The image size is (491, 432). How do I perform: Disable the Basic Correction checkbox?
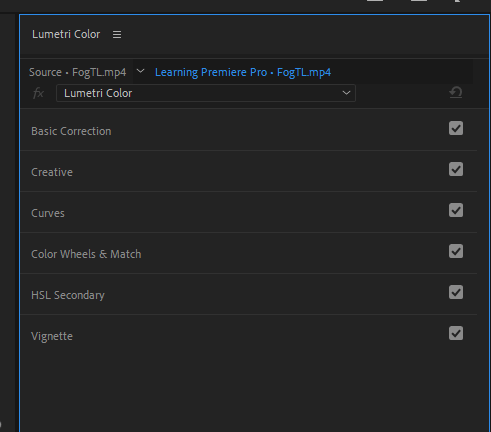pos(456,128)
